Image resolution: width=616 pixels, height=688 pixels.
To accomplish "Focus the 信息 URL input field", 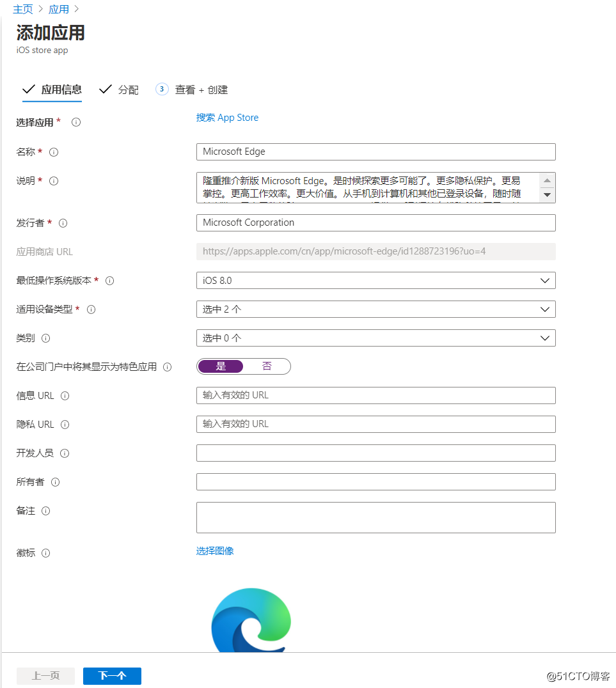I will pos(376,395).
